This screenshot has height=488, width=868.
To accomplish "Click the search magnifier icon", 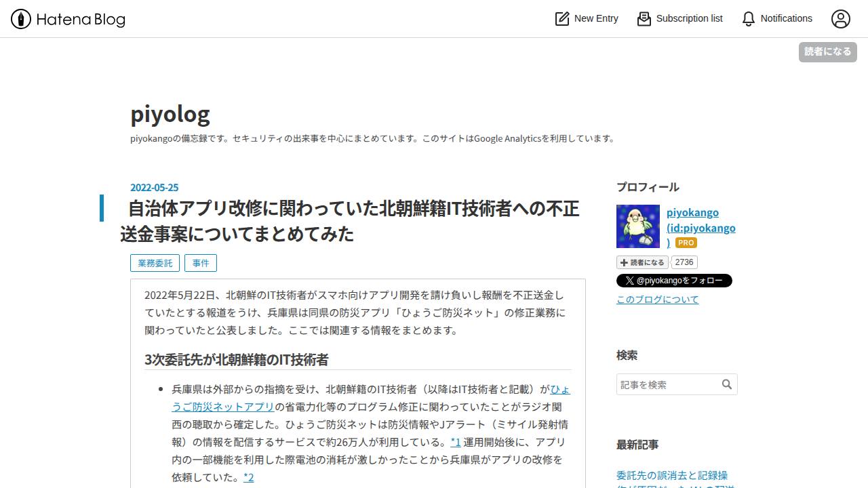I will coord(727,384).
